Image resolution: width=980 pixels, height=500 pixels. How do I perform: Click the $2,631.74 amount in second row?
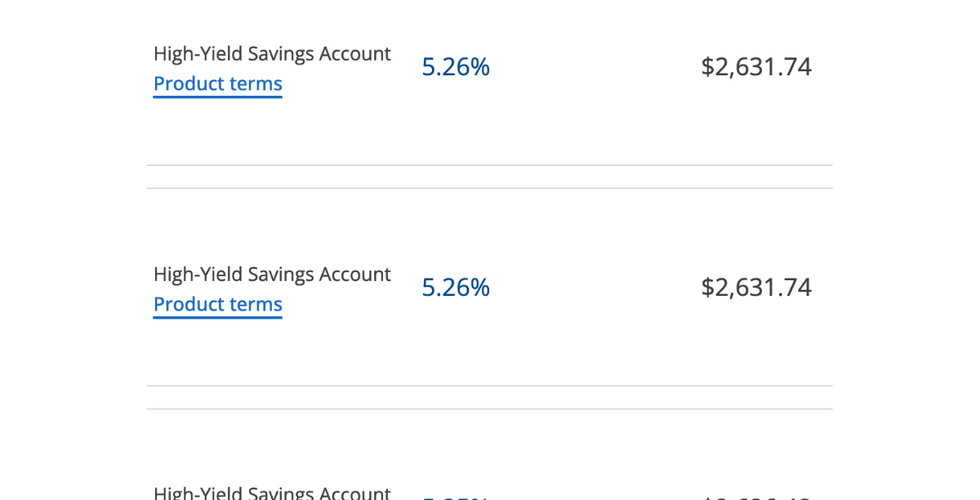pos(756,287)
